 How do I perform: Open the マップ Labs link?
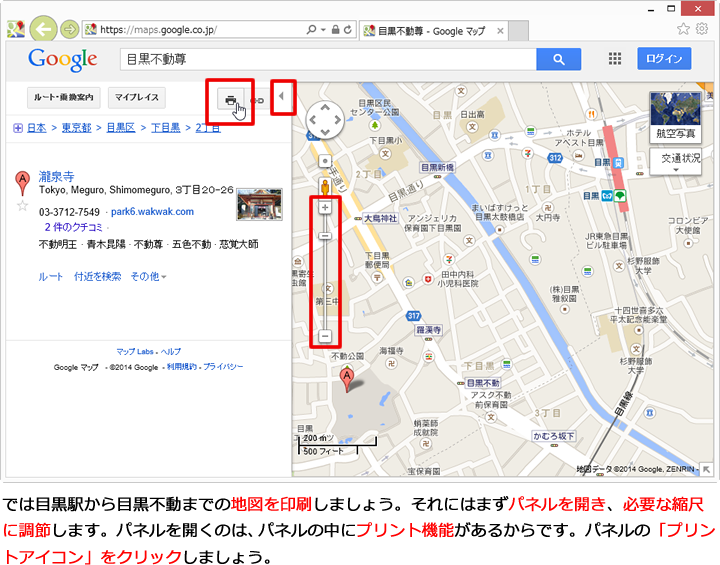coord(135,351)
